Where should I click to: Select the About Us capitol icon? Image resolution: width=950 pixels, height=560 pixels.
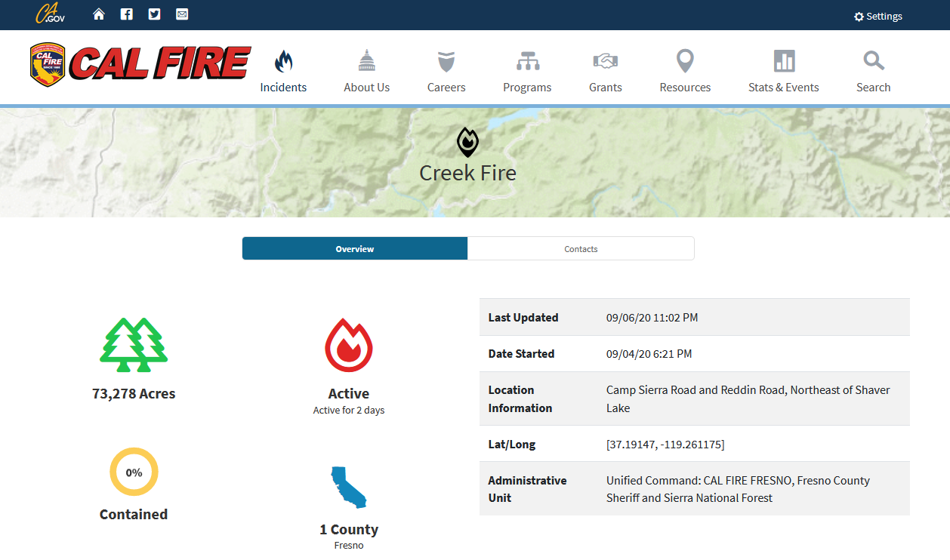tap(367, 61)
